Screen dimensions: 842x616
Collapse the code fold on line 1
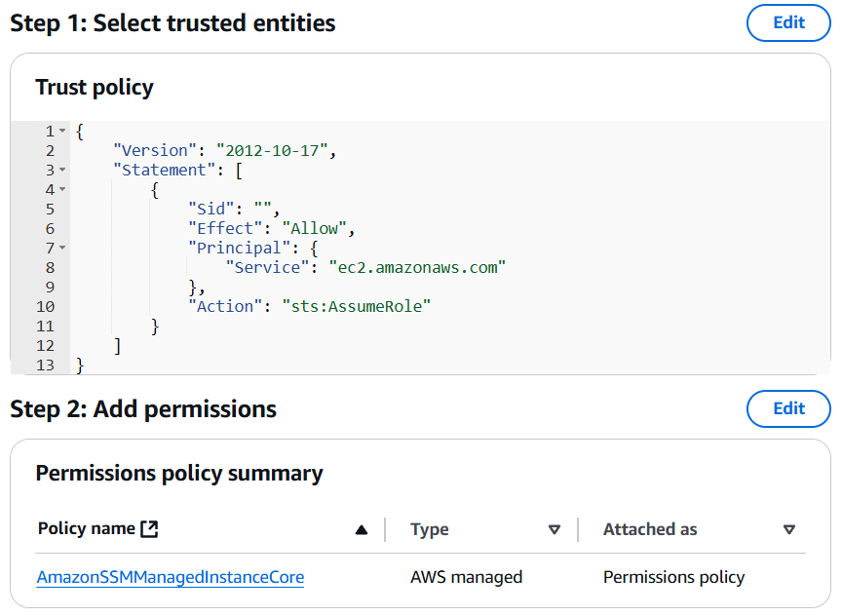point(62,131)
